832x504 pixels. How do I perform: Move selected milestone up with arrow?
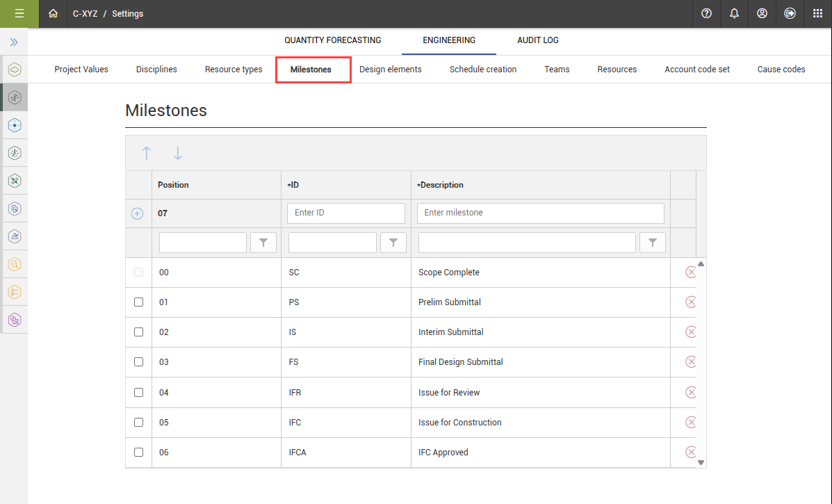(x=147, y=154)
